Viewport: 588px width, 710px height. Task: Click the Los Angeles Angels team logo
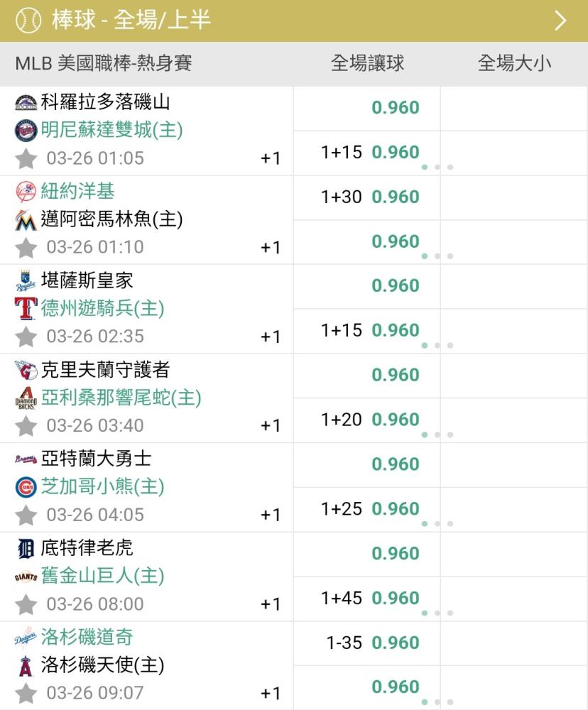pos(26,666)
